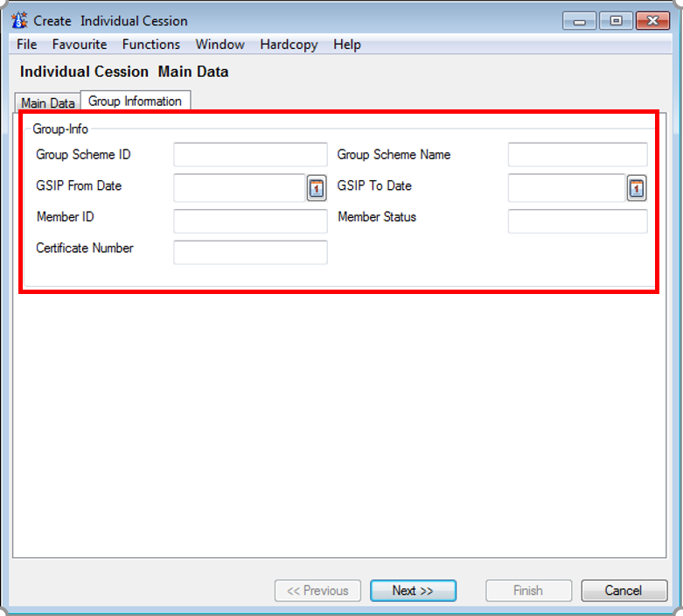Open the GSIP To Date calendar picker
The width and height of the screenshot is (683, 616).
pos(636,188)
